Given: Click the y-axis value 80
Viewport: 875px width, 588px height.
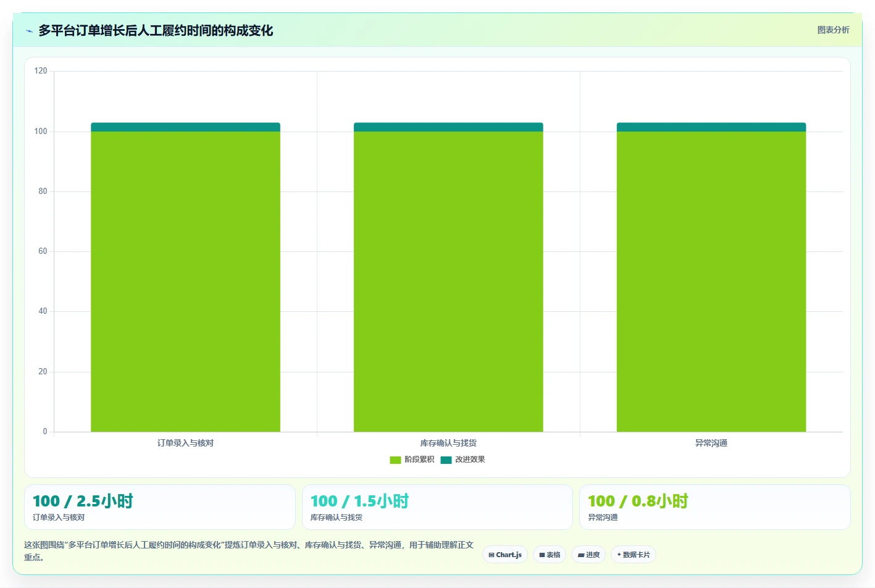Looking at the screenshot, I should [x=43, y=191].
